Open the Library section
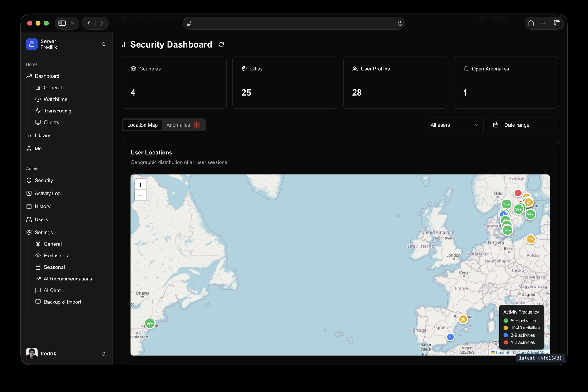This screenshot has height=392, width=588. [x=42, y=135]
